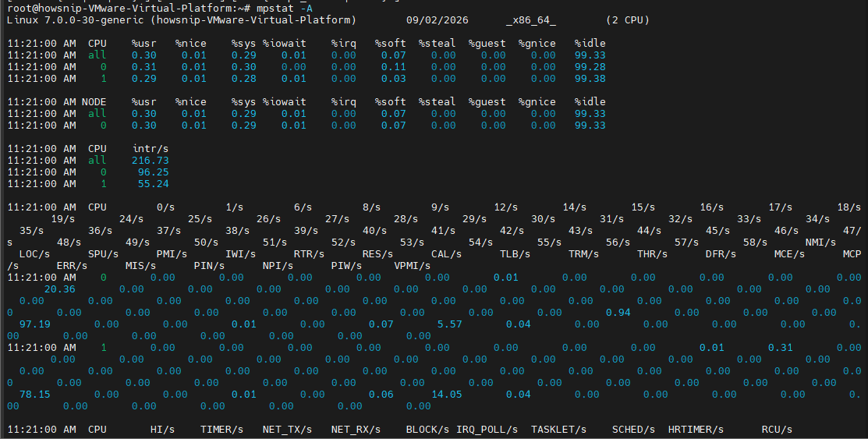Click the 'RTR/s' header
This screenshot has width=868, height=439.
(310, 254)
